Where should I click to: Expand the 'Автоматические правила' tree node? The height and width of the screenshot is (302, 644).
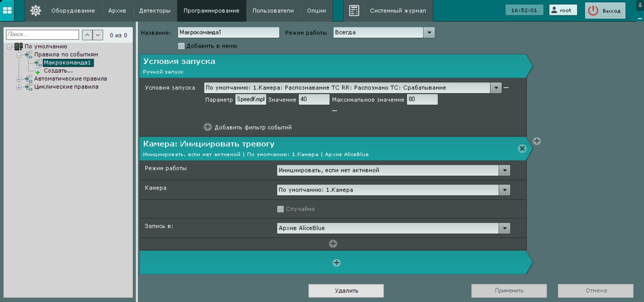coord(19,79)
